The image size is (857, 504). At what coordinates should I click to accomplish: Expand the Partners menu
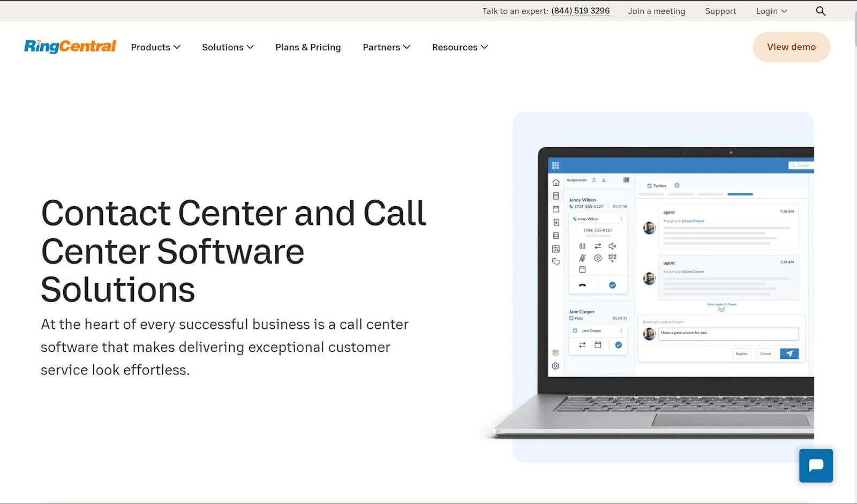386,47
